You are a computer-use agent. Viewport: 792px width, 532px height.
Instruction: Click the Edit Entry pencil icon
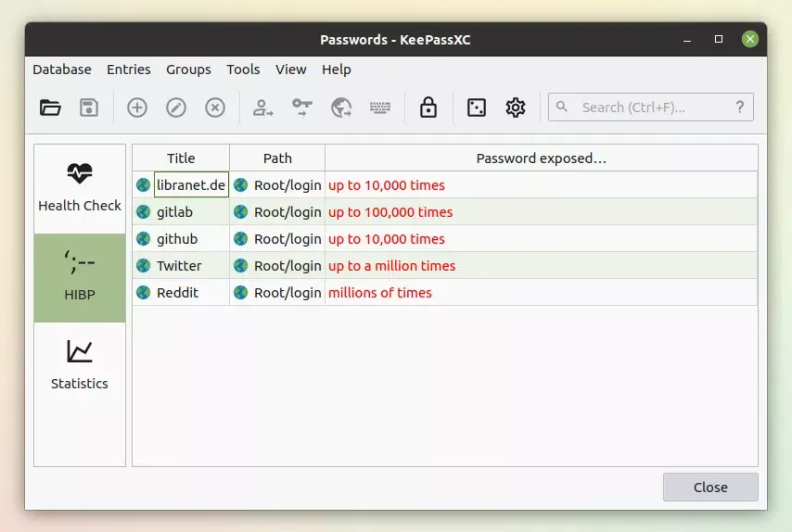(x=176, y=108)
